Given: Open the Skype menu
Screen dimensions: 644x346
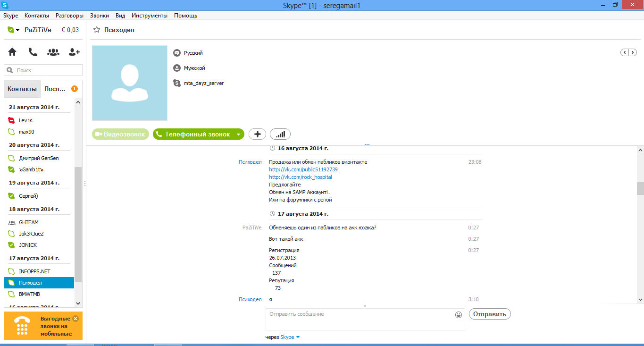Looking at the screenshot, I should click(x=11, y=16).
